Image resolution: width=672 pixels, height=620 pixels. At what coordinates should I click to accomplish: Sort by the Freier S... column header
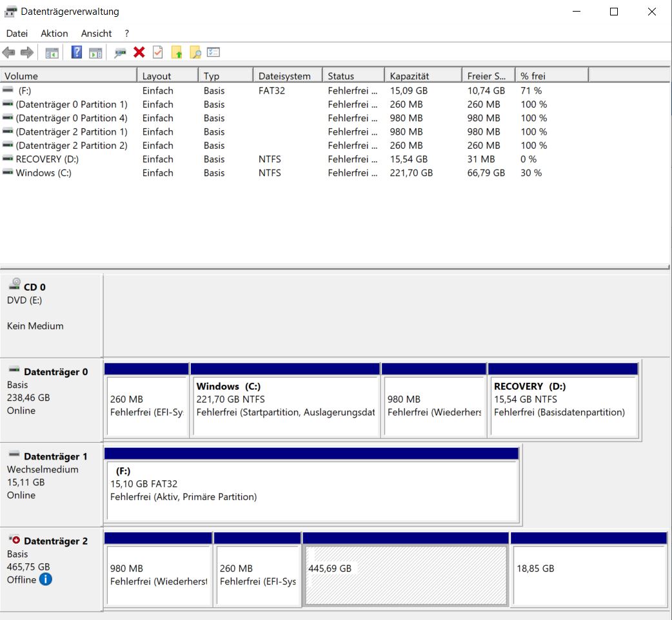489,76
